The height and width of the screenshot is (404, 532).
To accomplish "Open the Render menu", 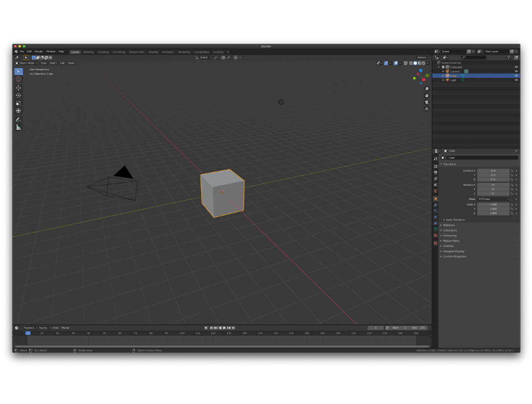I will 39,51.
